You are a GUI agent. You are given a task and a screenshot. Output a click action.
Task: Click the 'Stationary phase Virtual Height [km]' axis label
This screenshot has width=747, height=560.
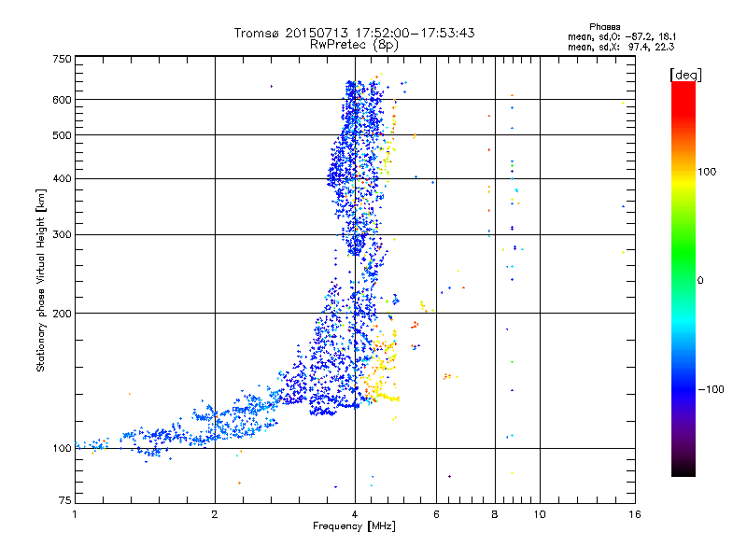[41, 280]
